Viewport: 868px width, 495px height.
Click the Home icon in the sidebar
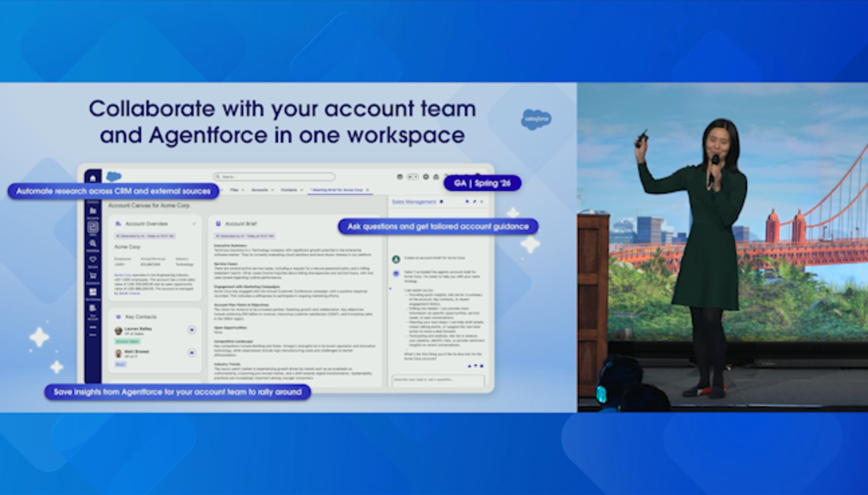click(93, 177)
